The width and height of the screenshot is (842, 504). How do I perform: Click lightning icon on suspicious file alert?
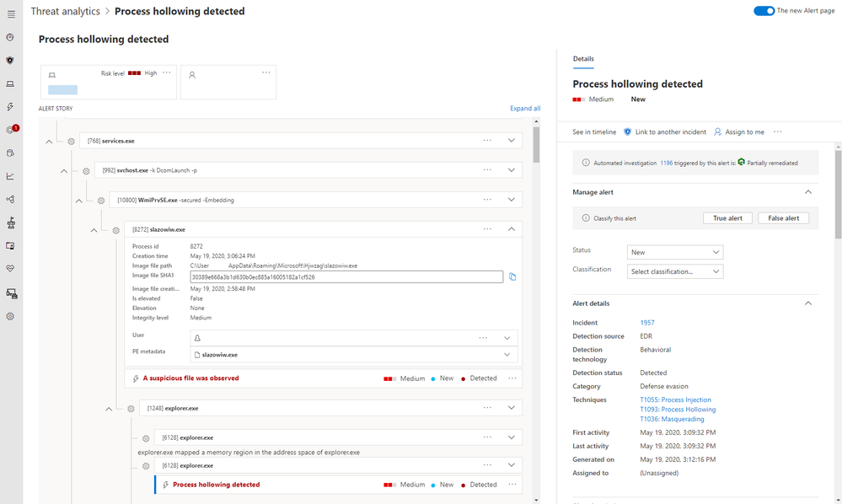pos(136,378)
